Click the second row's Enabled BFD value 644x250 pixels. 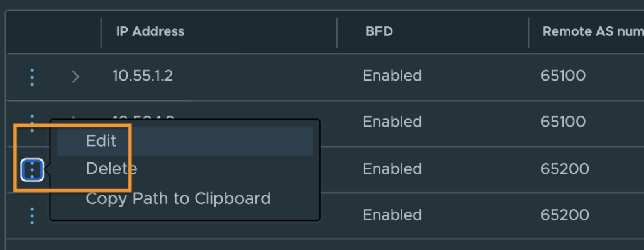392,122
